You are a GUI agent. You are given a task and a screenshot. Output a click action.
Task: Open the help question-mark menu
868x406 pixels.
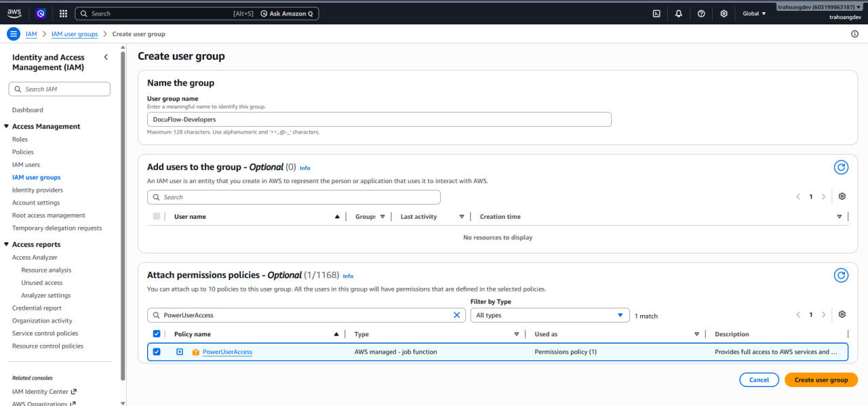point(701,14)
